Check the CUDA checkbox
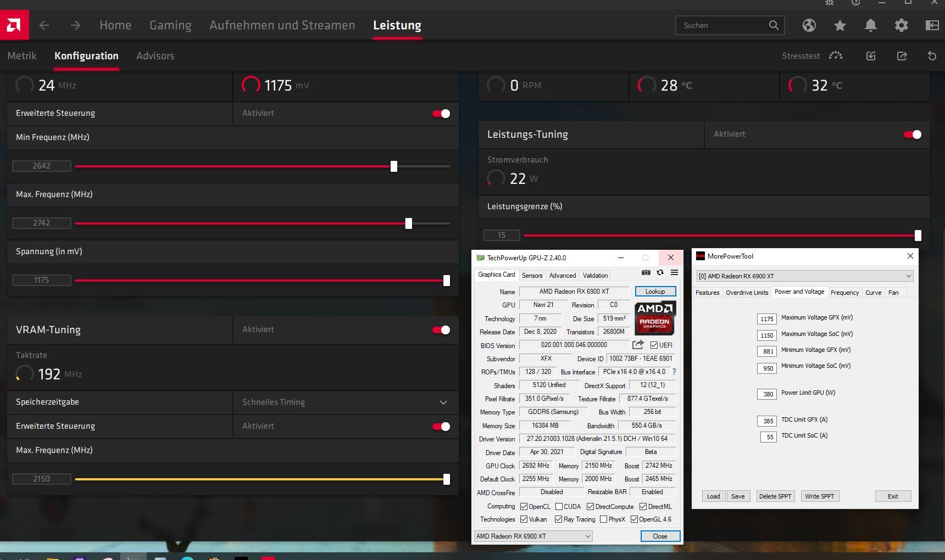The height and width of the screenshot is (560, 945). pyautogui.click(x=559, y=507)
